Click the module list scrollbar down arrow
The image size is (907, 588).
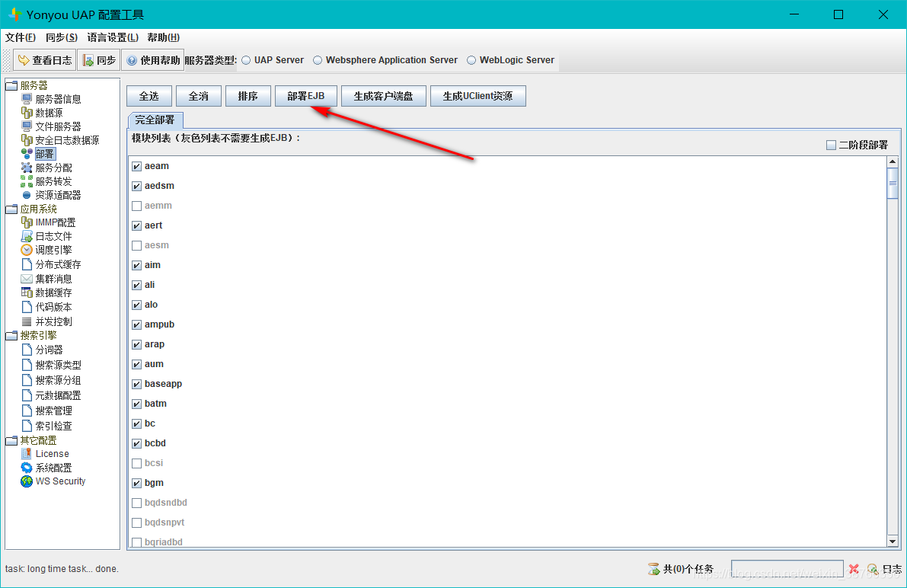click(893, 541)
